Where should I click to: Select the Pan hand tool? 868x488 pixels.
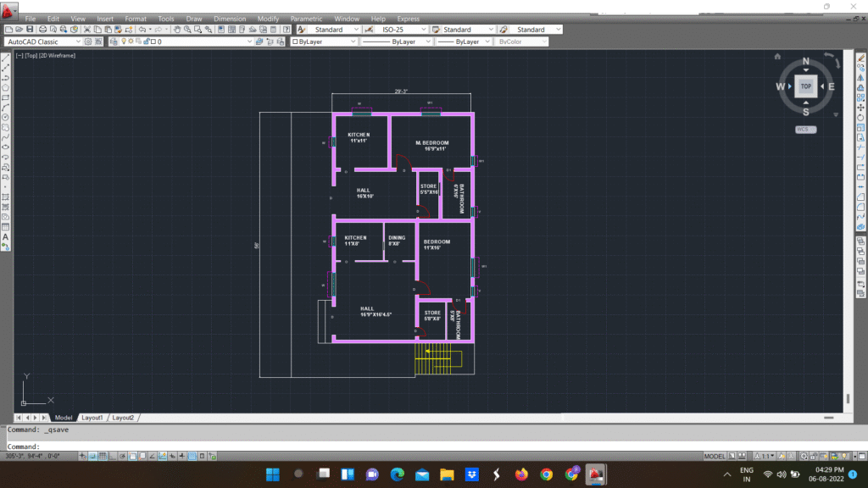click(177, 30)
